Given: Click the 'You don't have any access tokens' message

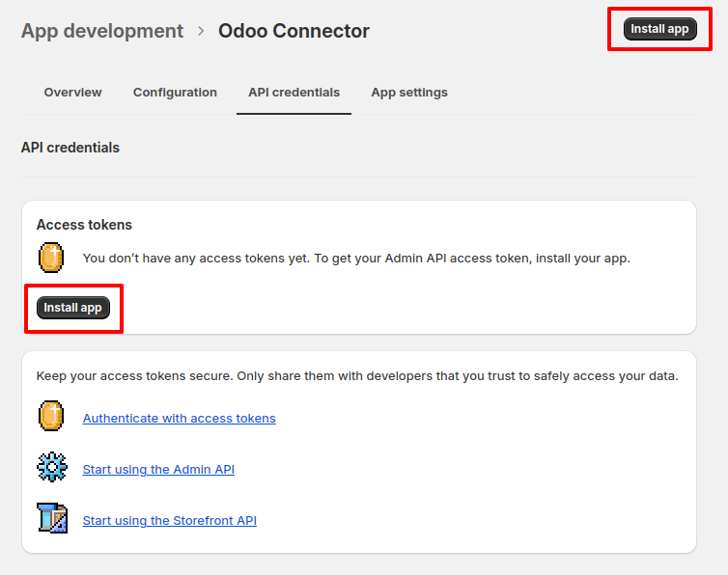Looking at the screenshot, I should pyautogui.click(x=356, y=258).
